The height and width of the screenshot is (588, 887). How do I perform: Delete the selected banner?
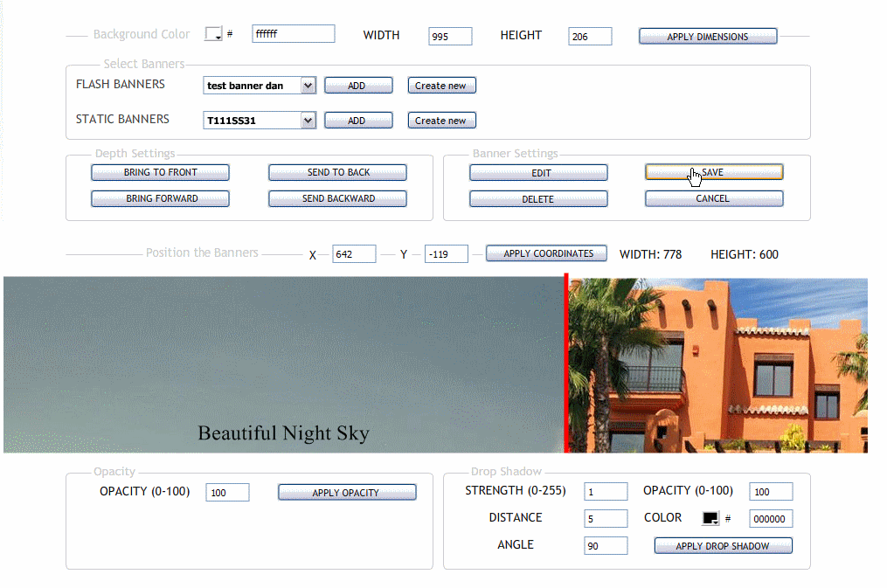coord(538,198)
